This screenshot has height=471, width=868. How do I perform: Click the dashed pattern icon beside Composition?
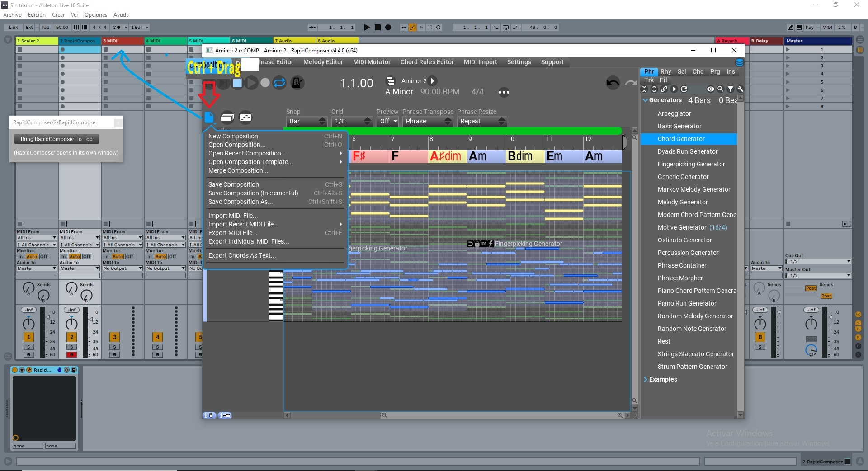(x=245, y=118)
